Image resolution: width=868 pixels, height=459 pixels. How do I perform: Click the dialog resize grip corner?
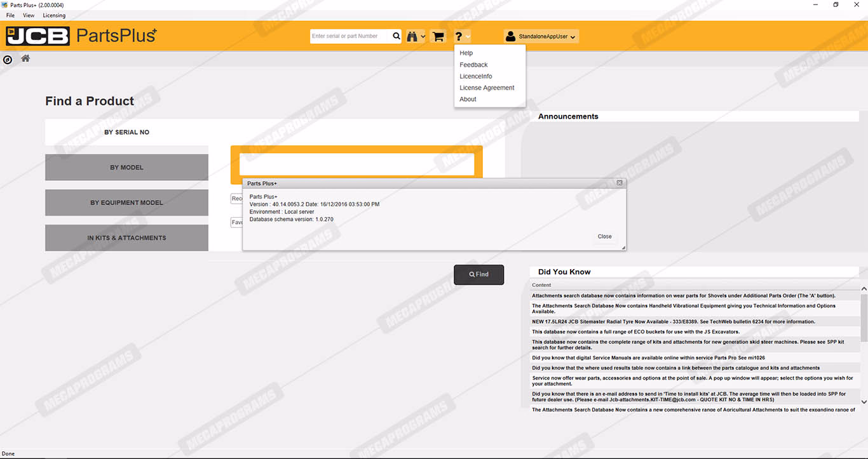coord(623,248)
